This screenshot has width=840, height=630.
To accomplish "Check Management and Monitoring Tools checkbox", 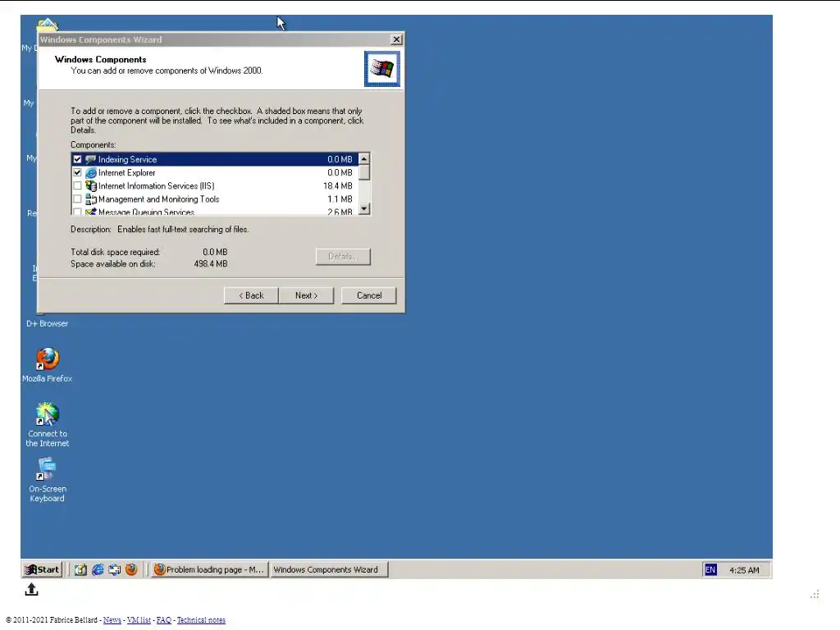I will 77,199.
